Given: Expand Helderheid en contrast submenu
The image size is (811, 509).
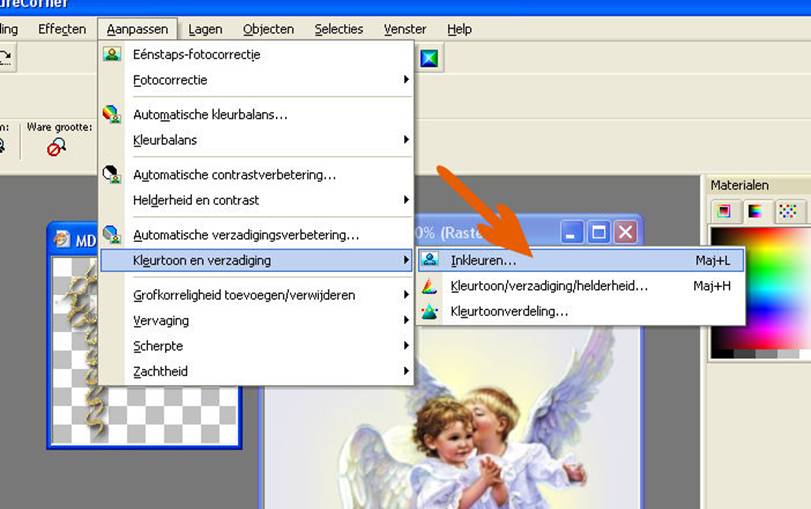Looking at the screenshot, I should 257,200.
